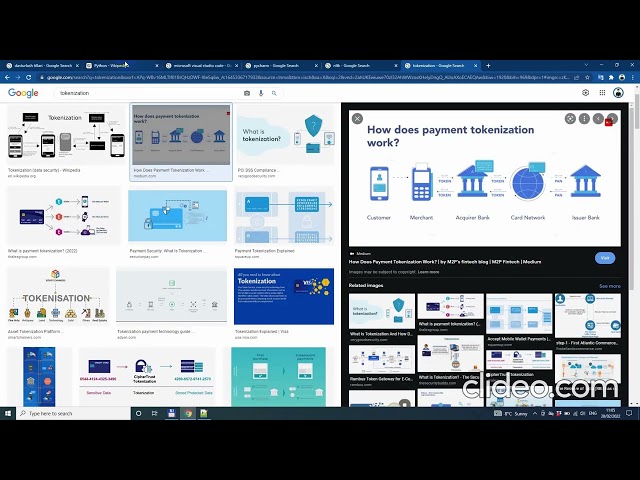
Task: Select the tokenization Google Search tab
Action: pyautogui.click(x=440, y=65)
